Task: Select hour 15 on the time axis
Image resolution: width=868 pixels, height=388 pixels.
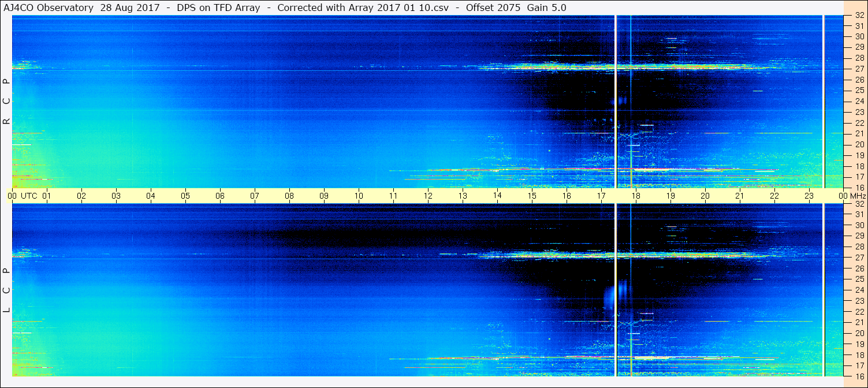Action: 532,196
